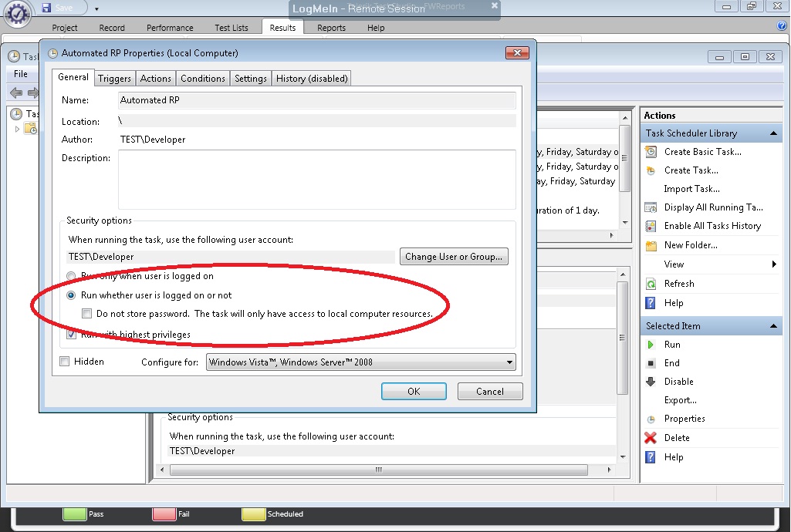Click the Display All Running Tasks icon

[651, 207]
